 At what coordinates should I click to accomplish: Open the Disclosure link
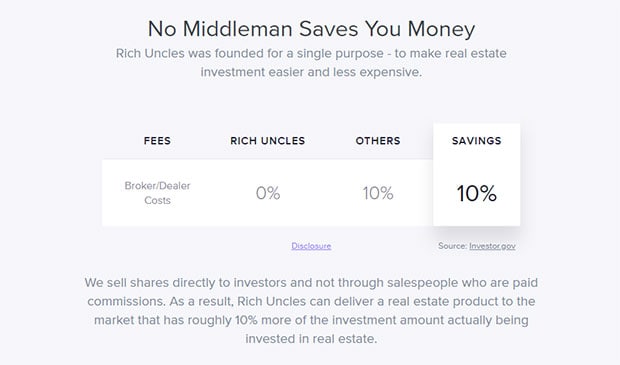311,246
